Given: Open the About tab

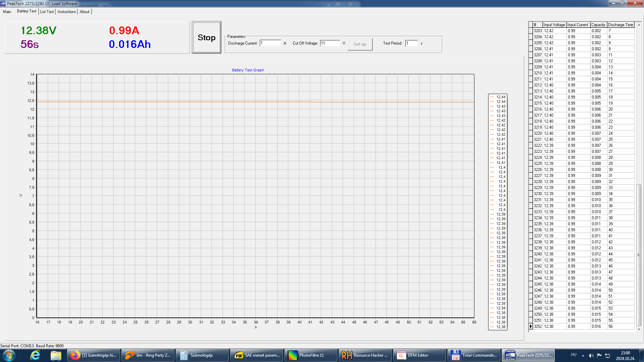Looking at the screenshot, I should pyautogui.click(x=85, y=12).
